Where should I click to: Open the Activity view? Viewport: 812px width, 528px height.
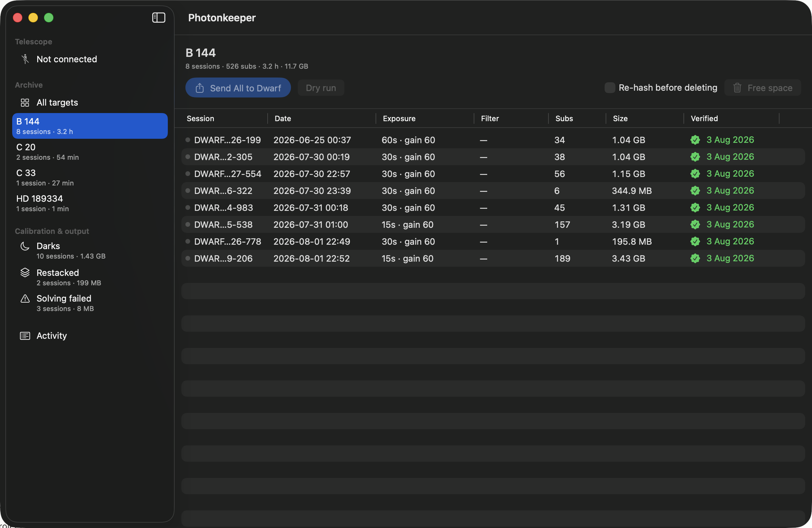pyautogui.click(x=90, y=336)
